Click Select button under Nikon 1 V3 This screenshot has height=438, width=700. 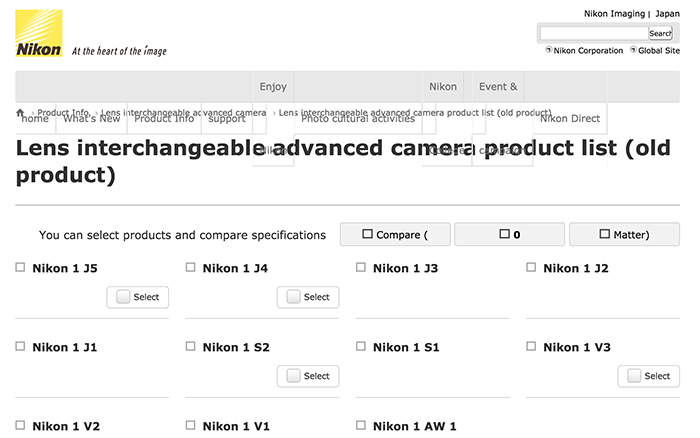(648, 376)
